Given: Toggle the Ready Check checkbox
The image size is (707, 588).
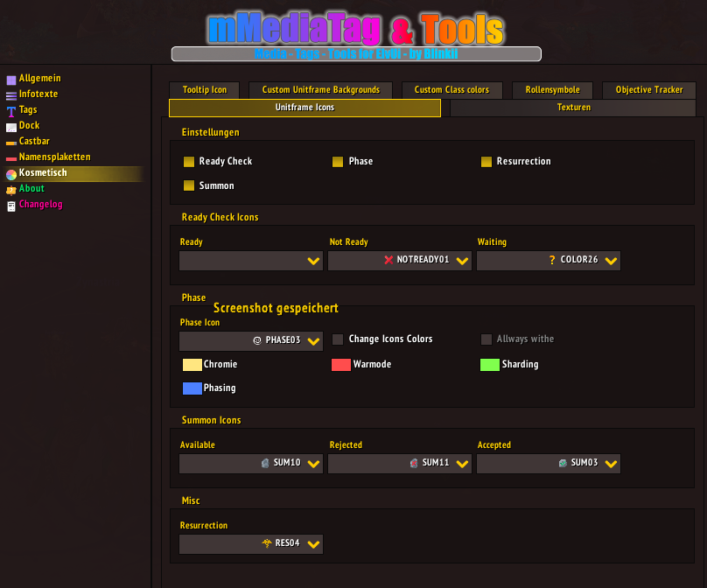Looking at the screenshot, I should click(189, 162).
